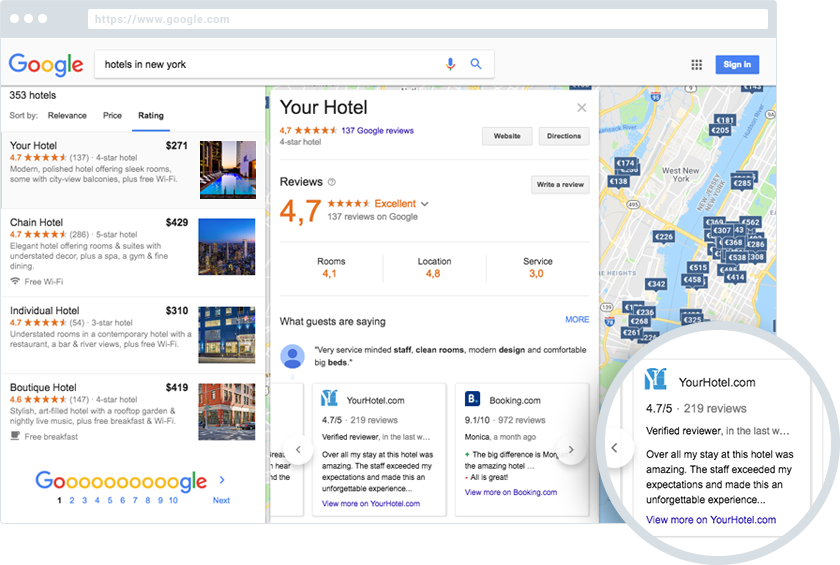Click the YourHotel.com logo in the magnified circle

pos(656,379)
